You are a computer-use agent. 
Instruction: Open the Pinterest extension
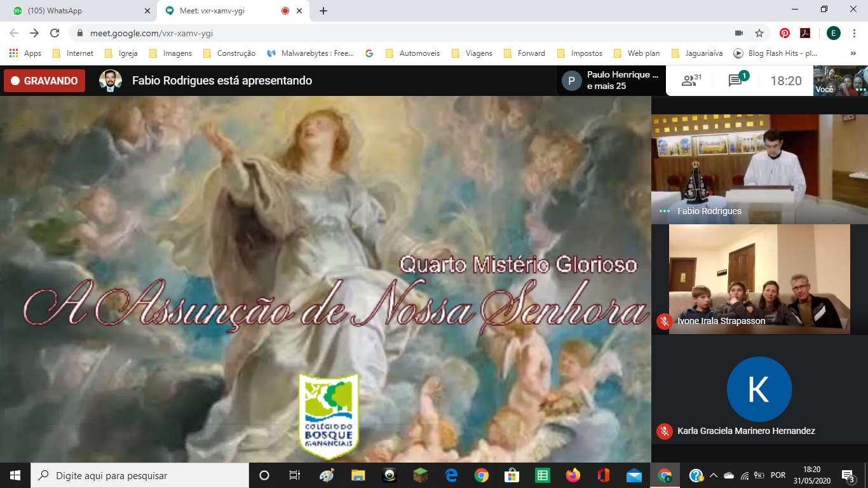pyautogui.click(x=785, y=33)
